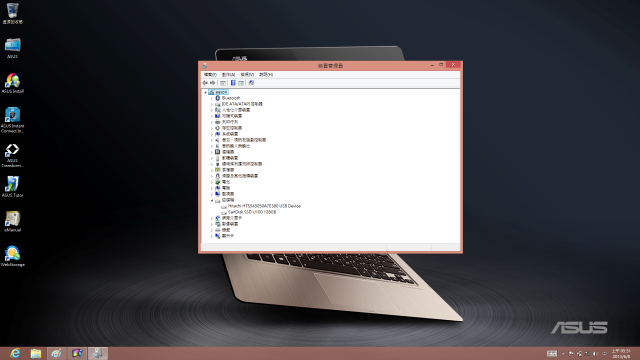Select the Bluetooth category label
The width and height of the screenshot is (640, 360).
[x=231, y=98]
